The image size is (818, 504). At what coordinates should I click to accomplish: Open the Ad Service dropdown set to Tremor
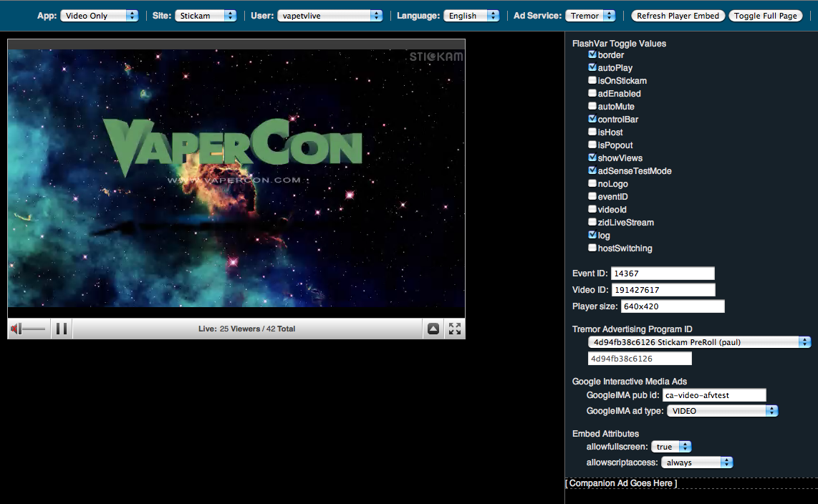click(590, 16)
